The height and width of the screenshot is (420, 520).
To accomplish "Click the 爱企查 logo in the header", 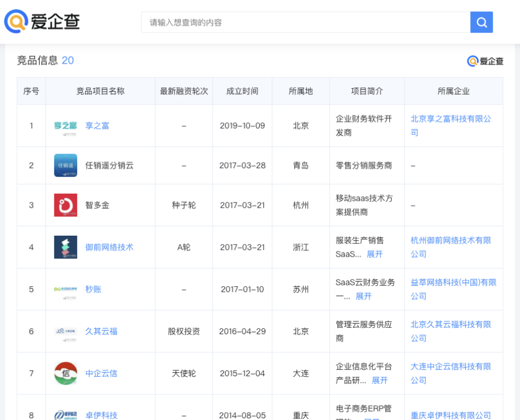I will click(42, 22).
